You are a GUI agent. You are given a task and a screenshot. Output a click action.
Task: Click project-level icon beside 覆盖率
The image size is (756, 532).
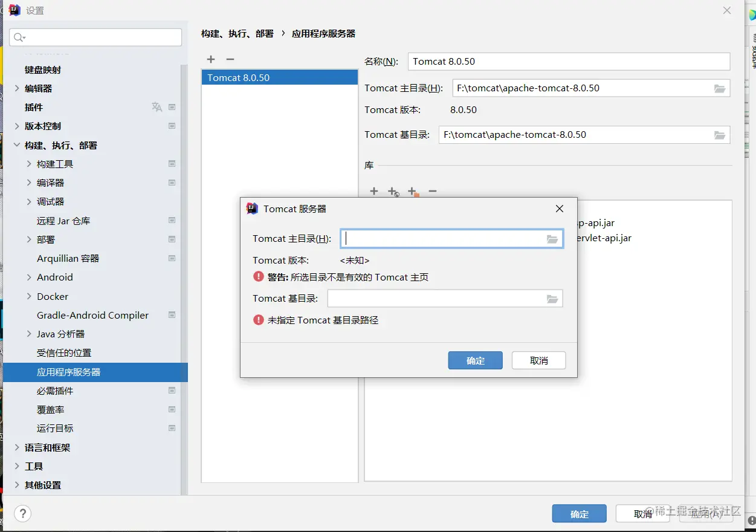tap(172, 409)
